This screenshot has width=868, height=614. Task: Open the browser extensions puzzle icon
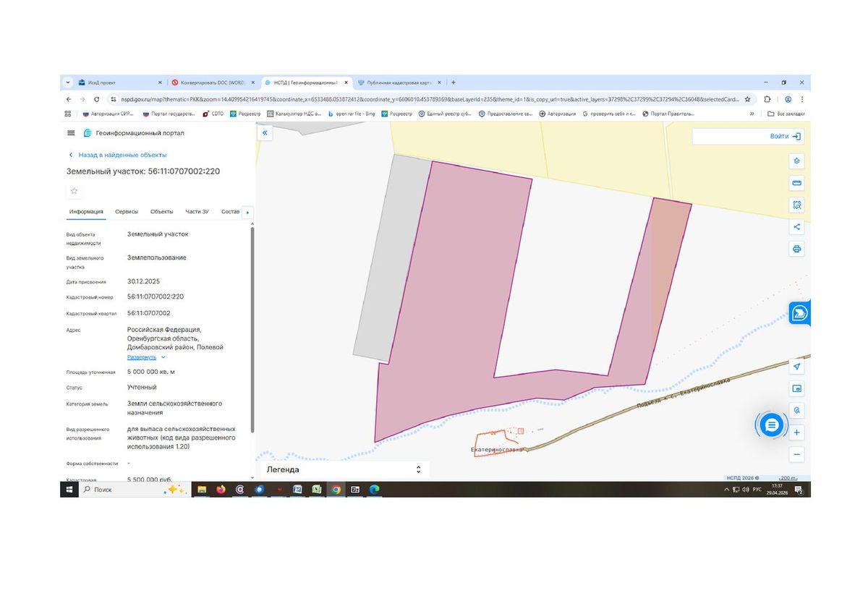click(767, 99)
